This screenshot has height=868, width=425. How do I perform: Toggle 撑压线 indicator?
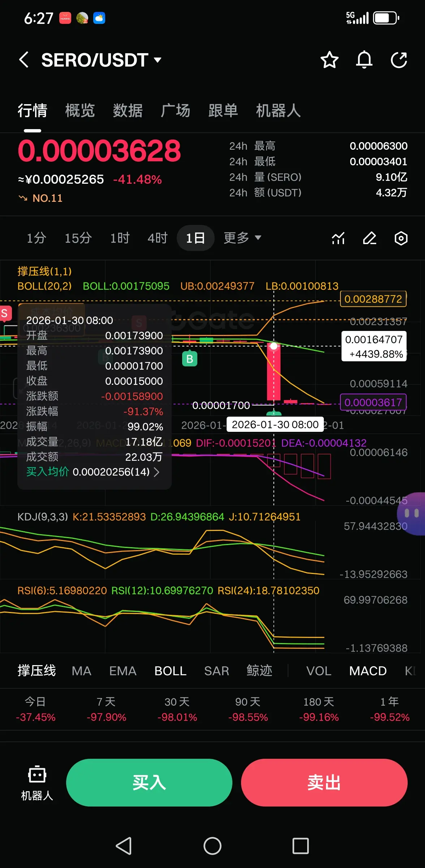[37, 671]
